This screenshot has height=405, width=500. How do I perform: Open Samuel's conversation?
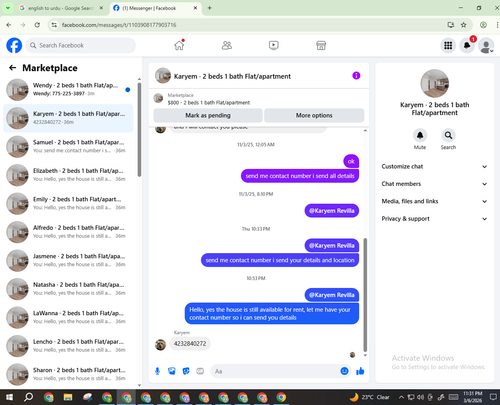68,146
